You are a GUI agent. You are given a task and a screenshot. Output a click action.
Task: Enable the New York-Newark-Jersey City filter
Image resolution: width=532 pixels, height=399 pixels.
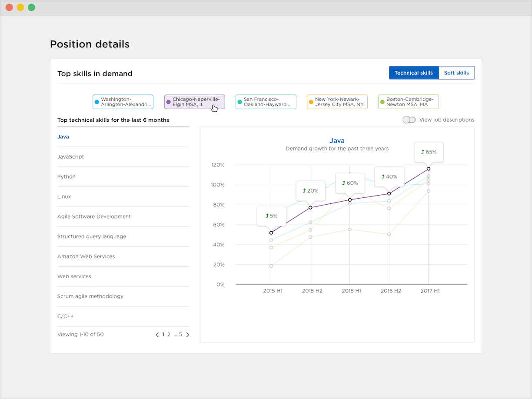point(337,102)
